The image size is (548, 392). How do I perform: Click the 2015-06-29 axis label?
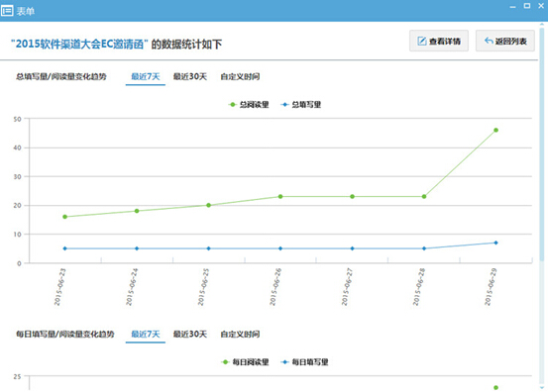[491, 287]
